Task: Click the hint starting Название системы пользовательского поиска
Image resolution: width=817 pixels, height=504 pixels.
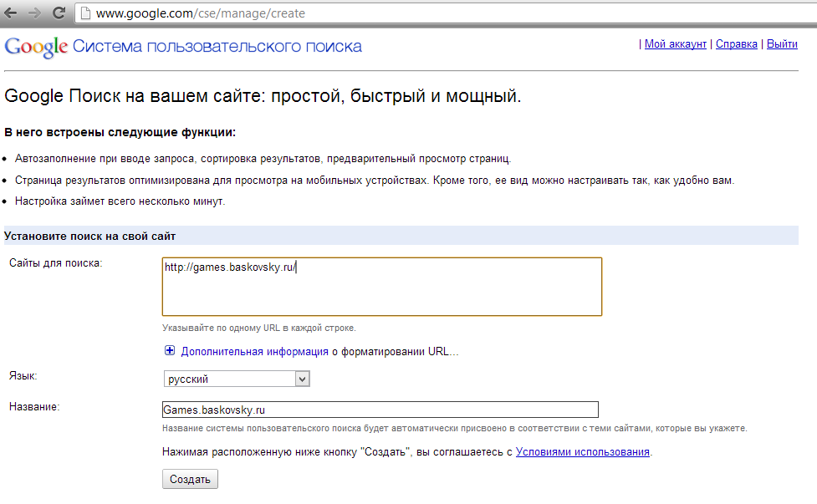Action: [454, 428]
